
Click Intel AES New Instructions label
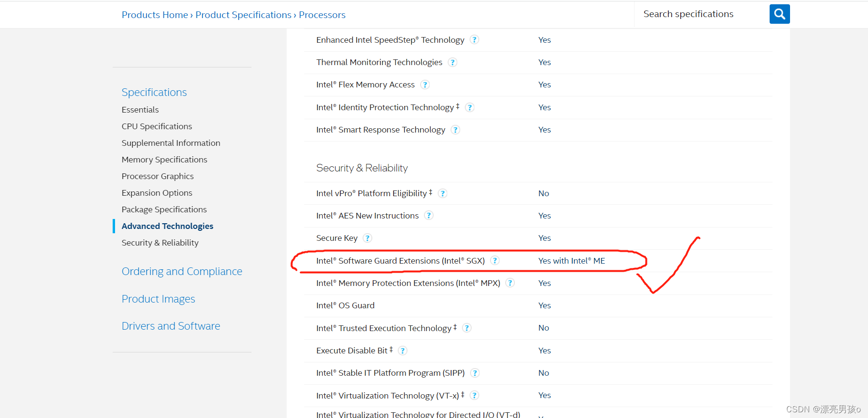367,216
